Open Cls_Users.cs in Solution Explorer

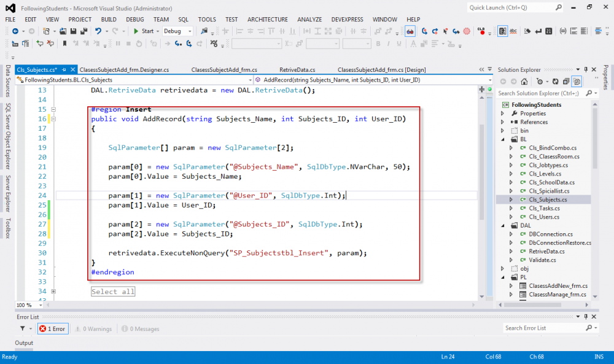(x=544, y=217)
